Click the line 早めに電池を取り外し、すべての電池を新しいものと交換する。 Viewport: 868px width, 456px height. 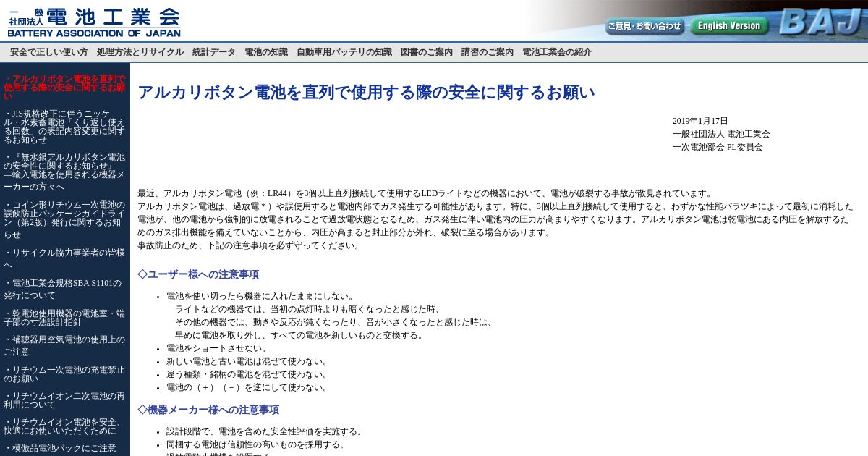click(299, 335)
